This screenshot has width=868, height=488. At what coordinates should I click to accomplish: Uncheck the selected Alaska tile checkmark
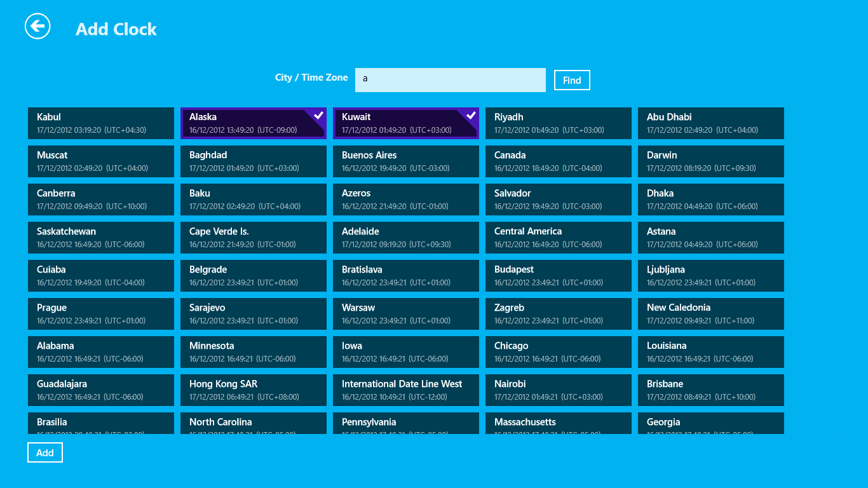(x=318, y=115)
